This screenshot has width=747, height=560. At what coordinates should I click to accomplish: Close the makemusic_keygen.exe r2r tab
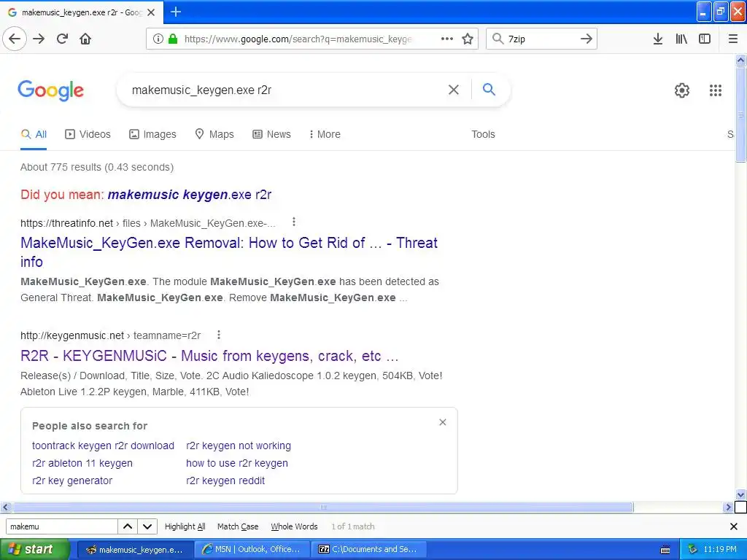tap(151, 12)
